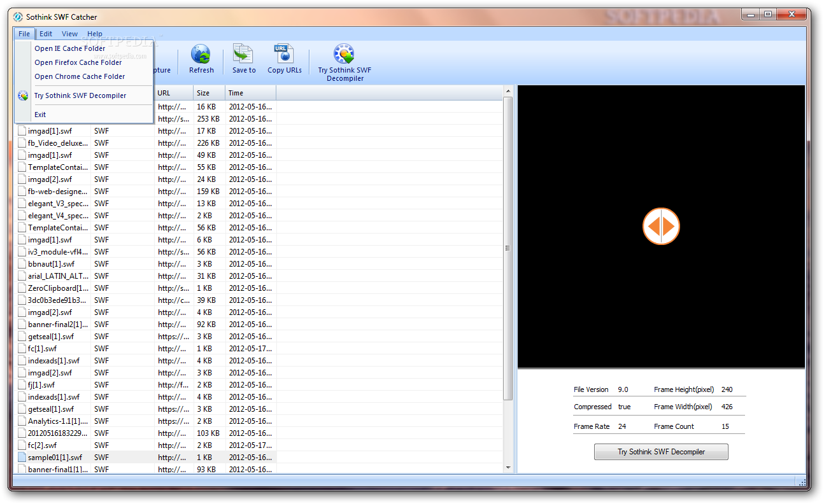The image size is (824, 504).
Task: Click the Frame Rate value 24
Action: click(622, 426)
